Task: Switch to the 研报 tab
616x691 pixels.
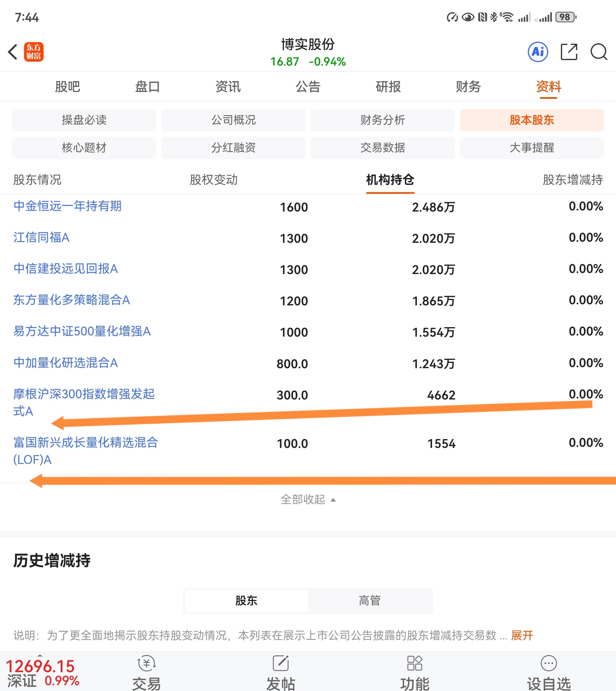Action: pos(388,87)
